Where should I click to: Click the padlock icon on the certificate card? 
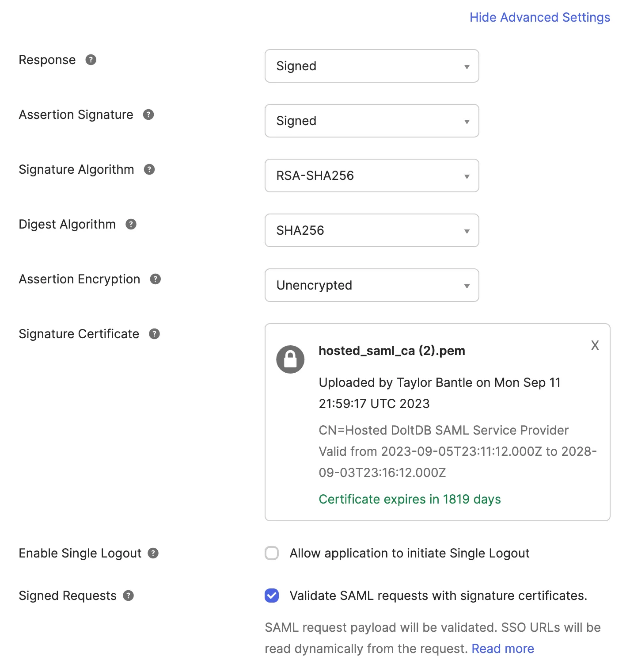[x=290, y=359]
